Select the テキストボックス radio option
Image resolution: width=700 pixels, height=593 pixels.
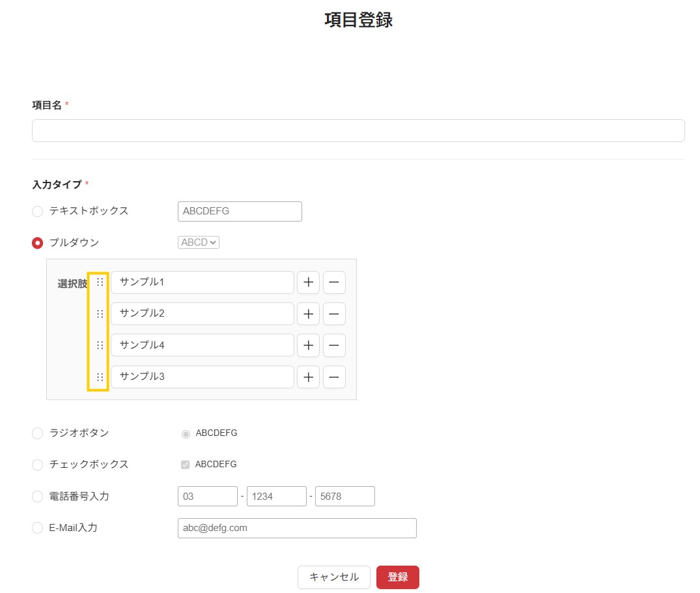(x=38, y=211)
